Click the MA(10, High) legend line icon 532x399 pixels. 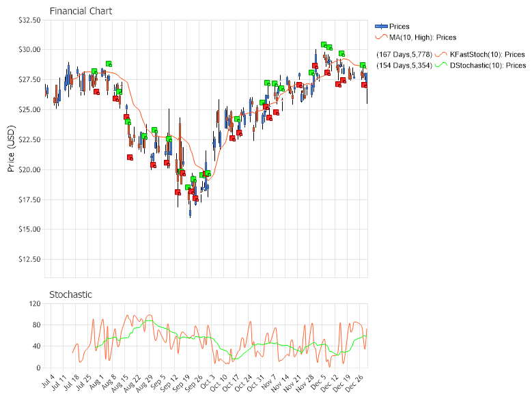click(381, 38)
